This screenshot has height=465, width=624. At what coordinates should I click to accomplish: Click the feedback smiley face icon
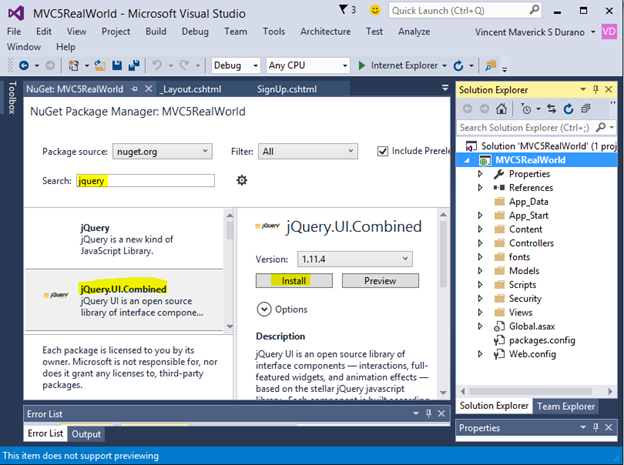click(375, 10)
